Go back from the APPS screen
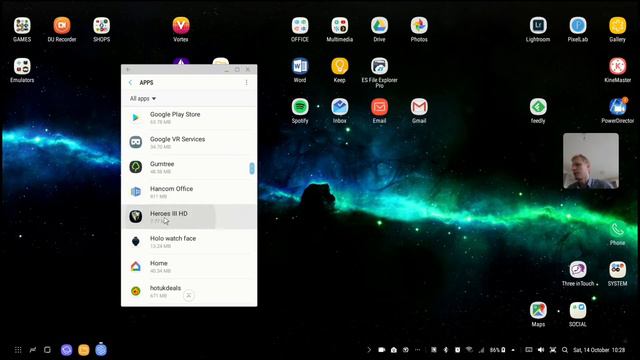The image size is (640, 360). click(130, 82)
